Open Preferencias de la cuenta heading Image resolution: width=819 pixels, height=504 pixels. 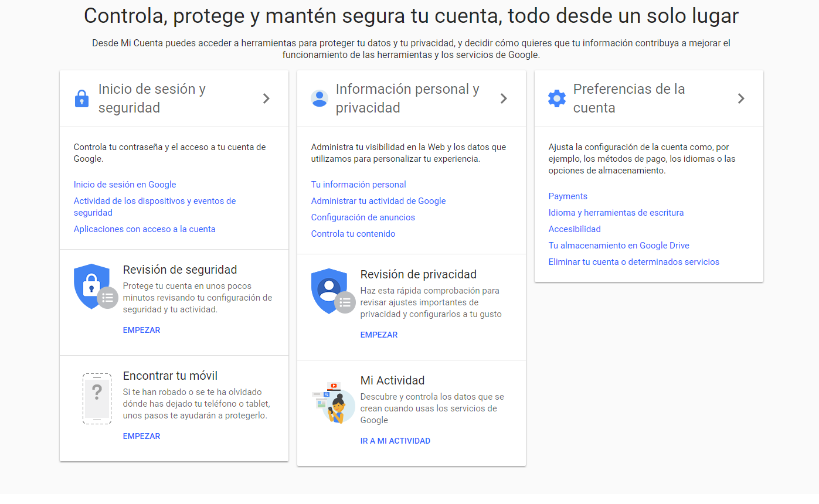pyautogui.click(x=629, y=98)
